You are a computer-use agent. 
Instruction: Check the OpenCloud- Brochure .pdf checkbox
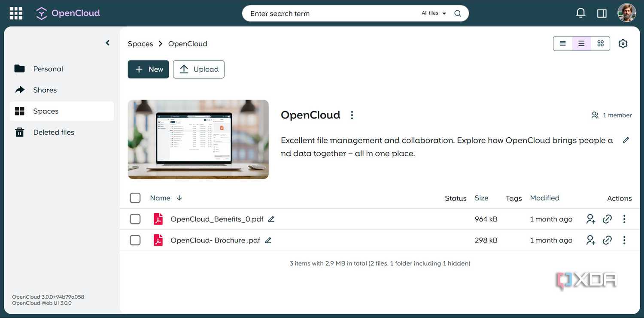coord(135,240)
